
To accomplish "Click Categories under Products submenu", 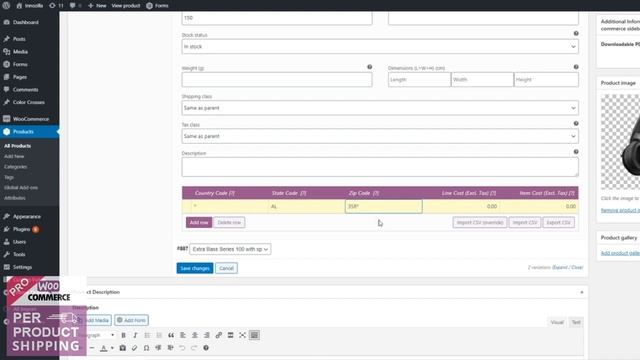I will pyautogui.click(x=16, y=167).
